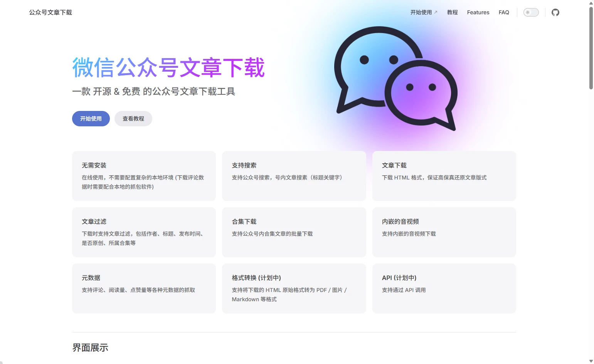Go to 教程 in the navigation bar

click(452, 12)
